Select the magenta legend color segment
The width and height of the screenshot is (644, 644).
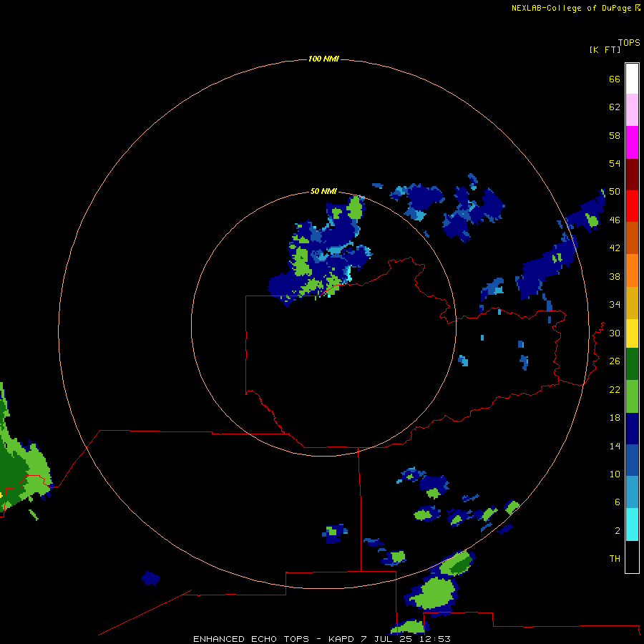click(x=632, y=142)
